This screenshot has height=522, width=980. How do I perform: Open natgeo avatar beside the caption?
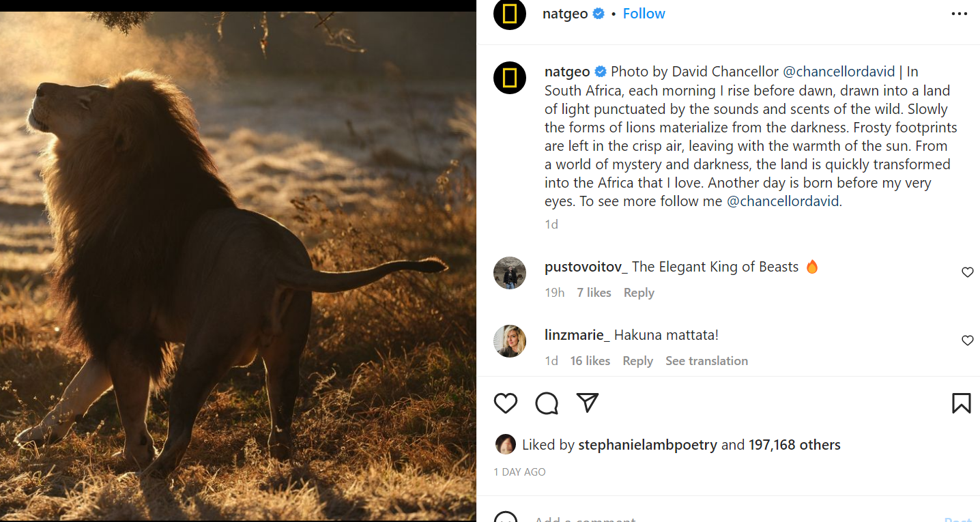click(x=510, y=78)
